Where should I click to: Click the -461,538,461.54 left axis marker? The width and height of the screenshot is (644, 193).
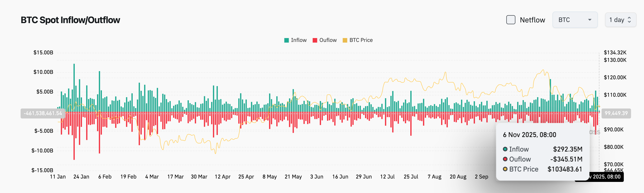click(x=43, y=113)
